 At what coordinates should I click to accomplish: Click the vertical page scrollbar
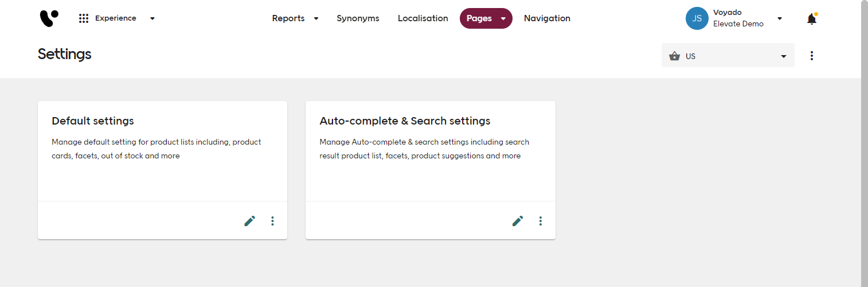pos(864,143)
